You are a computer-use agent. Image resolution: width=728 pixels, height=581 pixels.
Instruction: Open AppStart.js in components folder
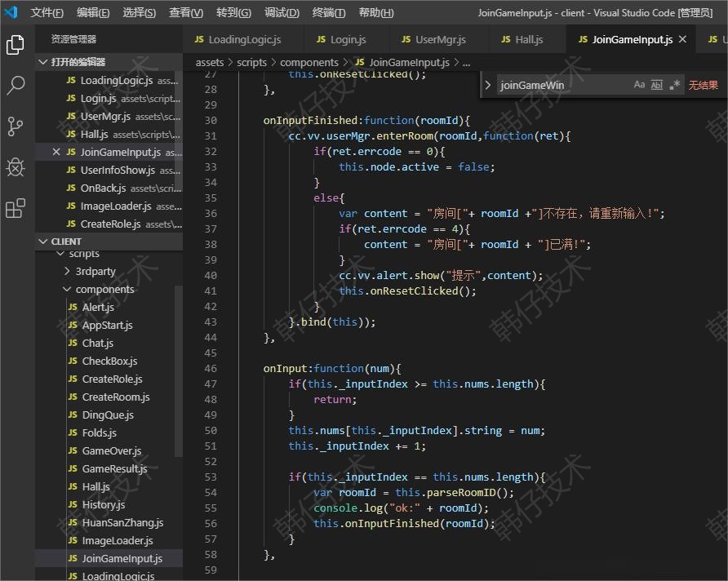tap(109, 326)
